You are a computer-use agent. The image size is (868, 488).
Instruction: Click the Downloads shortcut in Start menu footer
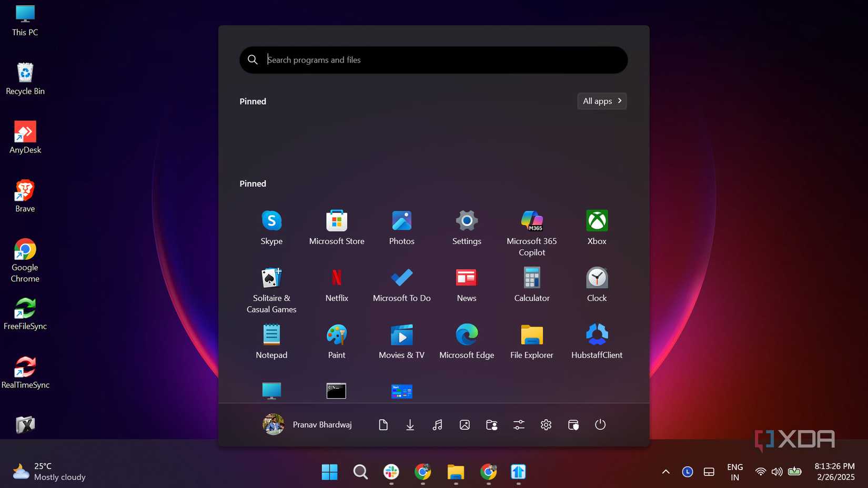(x=410, y=424)
